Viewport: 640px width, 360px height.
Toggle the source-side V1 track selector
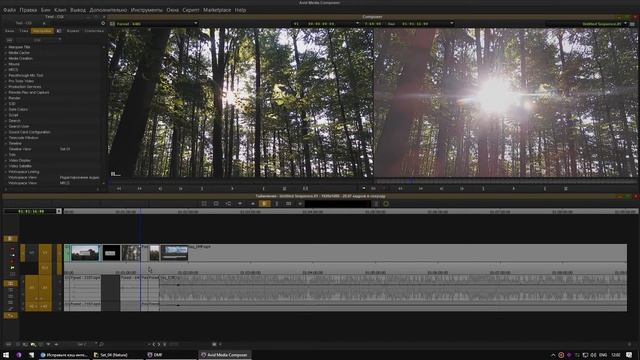(x=31, y=253)
